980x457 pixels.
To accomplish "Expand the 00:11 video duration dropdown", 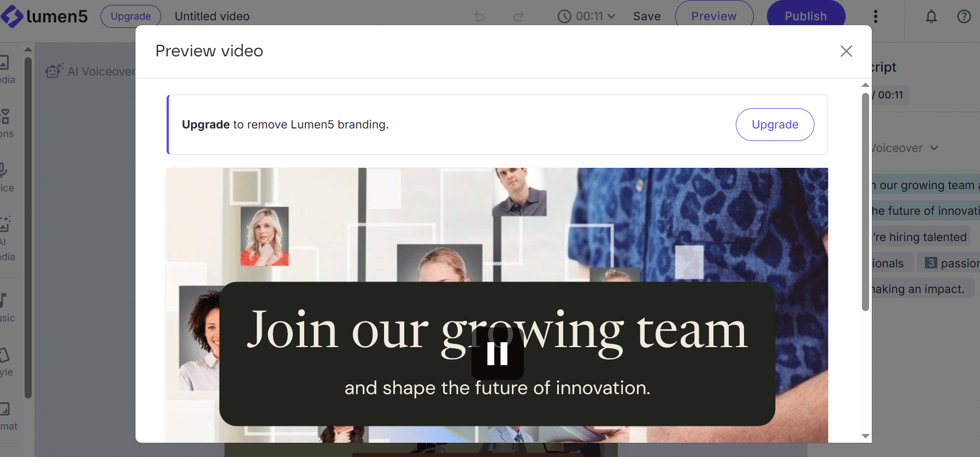I will coord(586,16).
